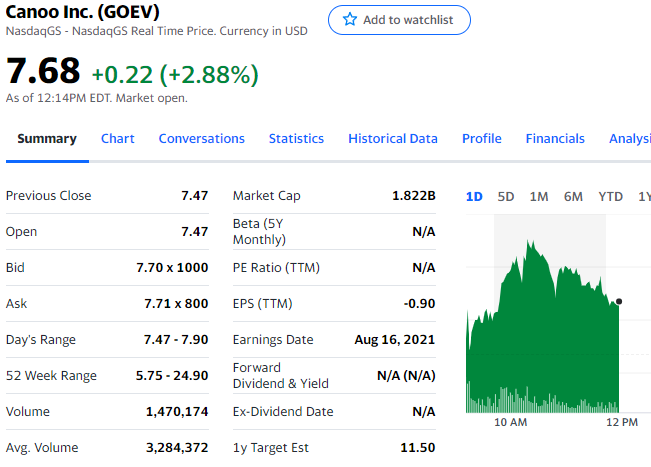651x467 pixels.
Task: Click the Canoo Inc. (GOEV) heading
Action: tap(83, 11)
